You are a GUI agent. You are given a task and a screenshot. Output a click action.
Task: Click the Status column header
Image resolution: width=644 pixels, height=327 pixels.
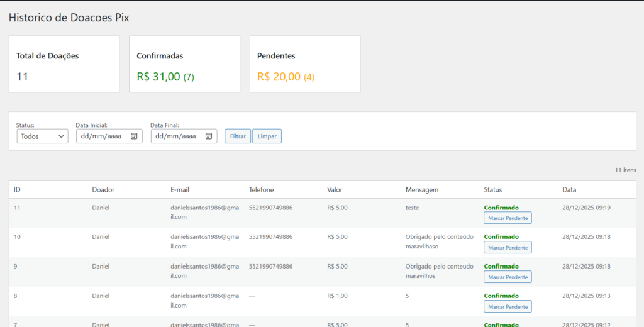pos(492,189)
